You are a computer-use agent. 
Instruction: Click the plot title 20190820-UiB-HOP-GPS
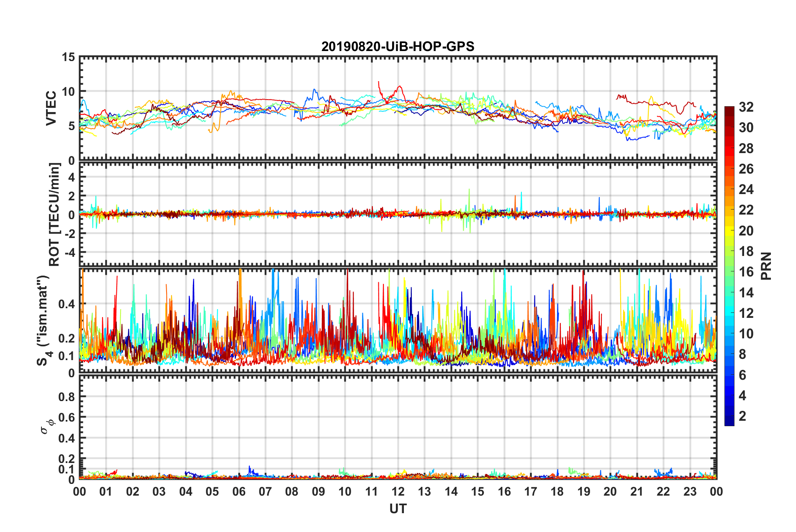coord(398,46)
